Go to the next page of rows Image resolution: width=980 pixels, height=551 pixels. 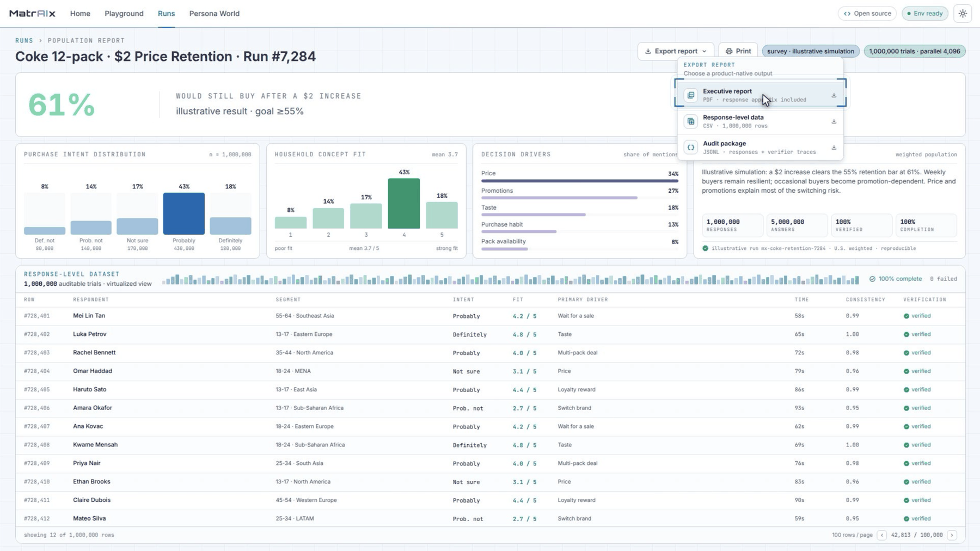click(x=952, y=535)
